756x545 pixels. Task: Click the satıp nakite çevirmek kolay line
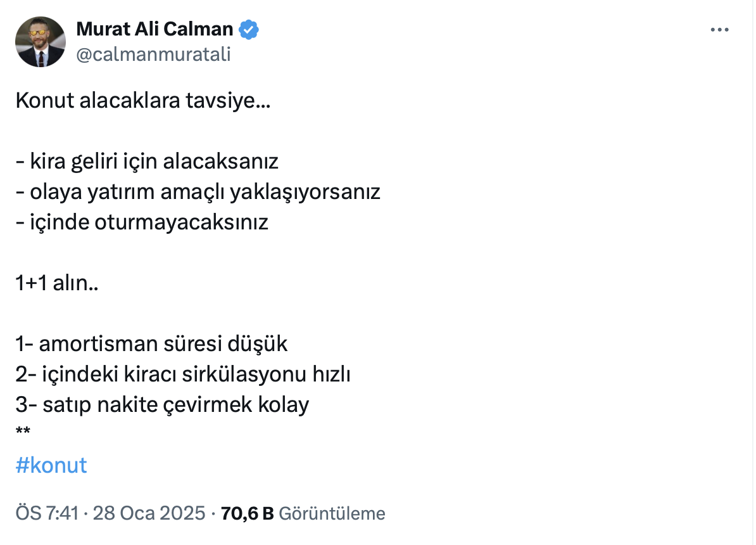tap(162, 405)
